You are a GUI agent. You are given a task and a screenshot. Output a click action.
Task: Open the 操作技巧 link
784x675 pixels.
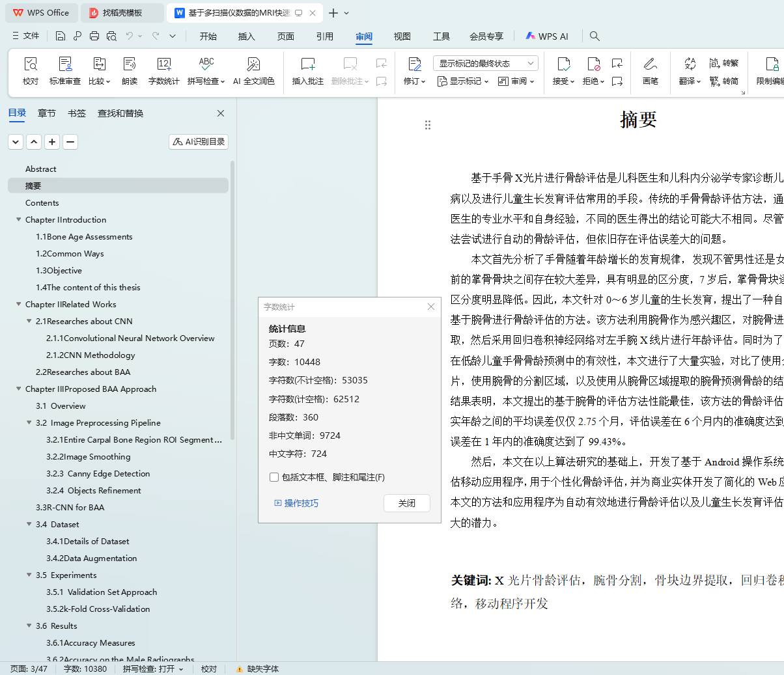pyautogui.click(x=296, y=503)
